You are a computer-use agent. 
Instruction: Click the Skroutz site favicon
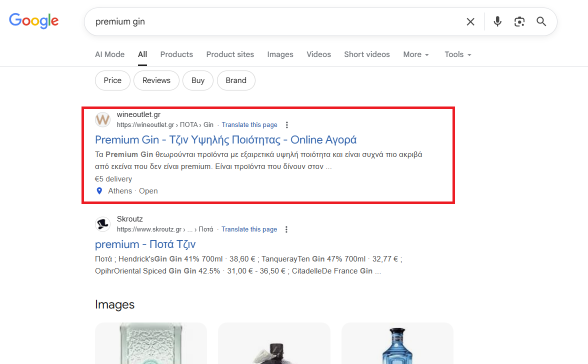[x=103, y=224]
